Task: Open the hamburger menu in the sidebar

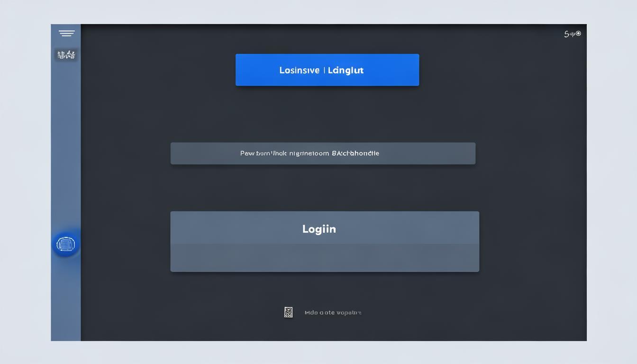Action: point(66,33)
